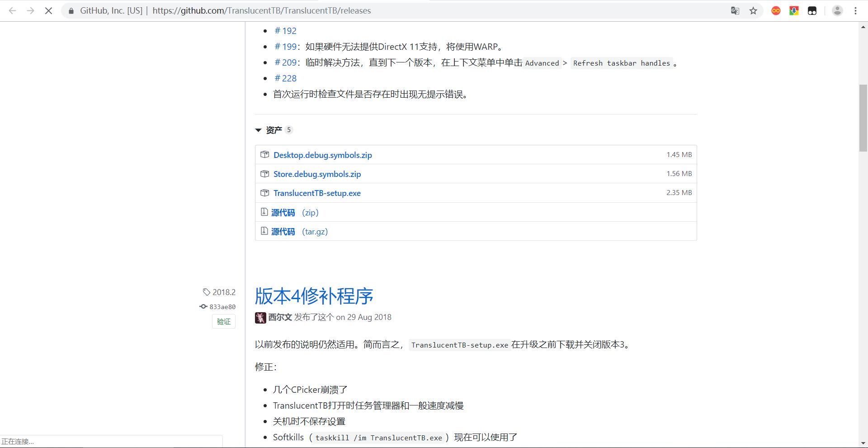Image resolution: width=868 pixels, height=448 pixels.
Task: Click 西尔文's avatar thumbnail
Action: pos(260,317)
